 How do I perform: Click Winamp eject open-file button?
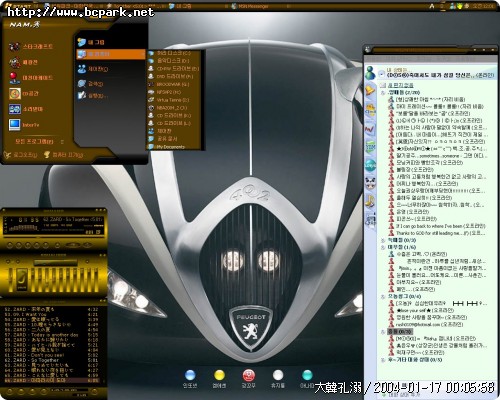[x=57, y=245]
